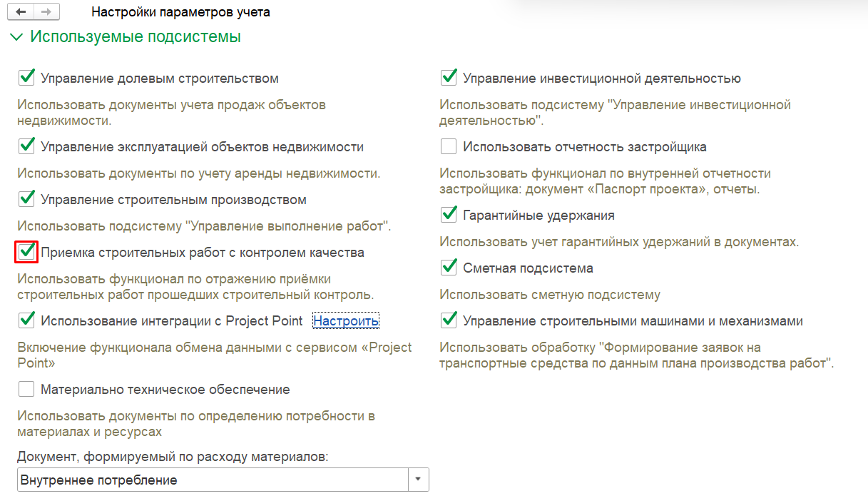Toggle Гарантийные удержания checkbox
This screenshot has height=501, width=868.
449,215
